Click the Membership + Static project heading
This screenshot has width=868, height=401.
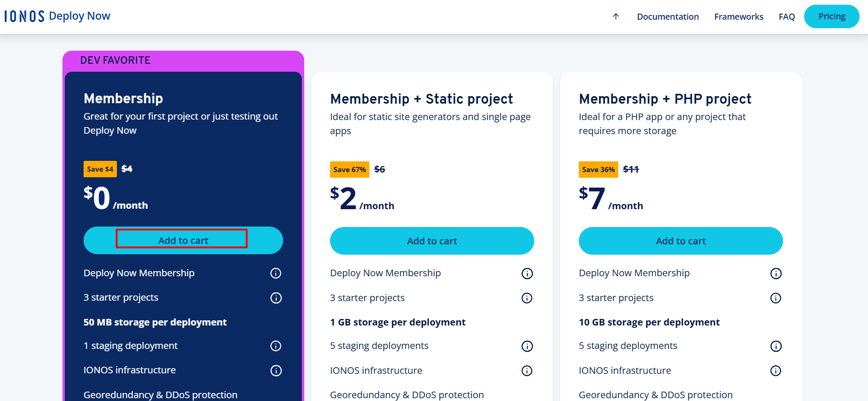pyautogui.click(x=422, y=99)
